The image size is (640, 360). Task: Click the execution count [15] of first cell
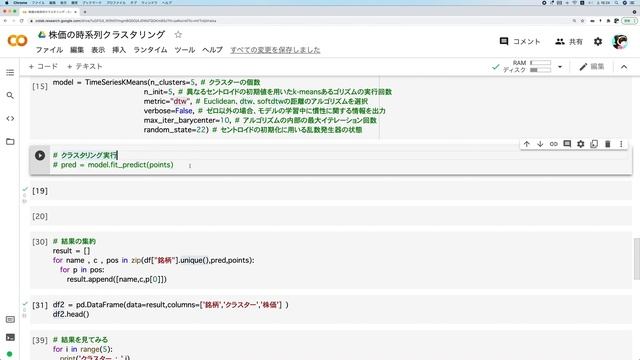(40, 87)
